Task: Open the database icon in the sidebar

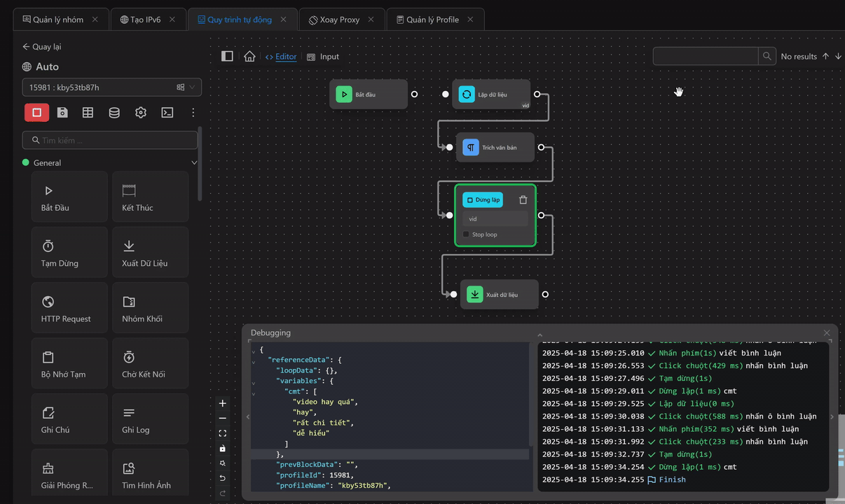Action: (114, 112)
